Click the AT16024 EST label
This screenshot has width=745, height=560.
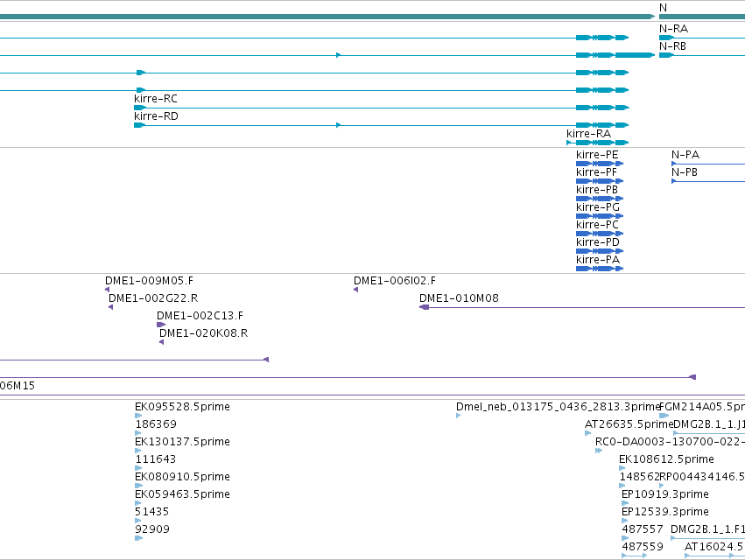pos(714,546)
